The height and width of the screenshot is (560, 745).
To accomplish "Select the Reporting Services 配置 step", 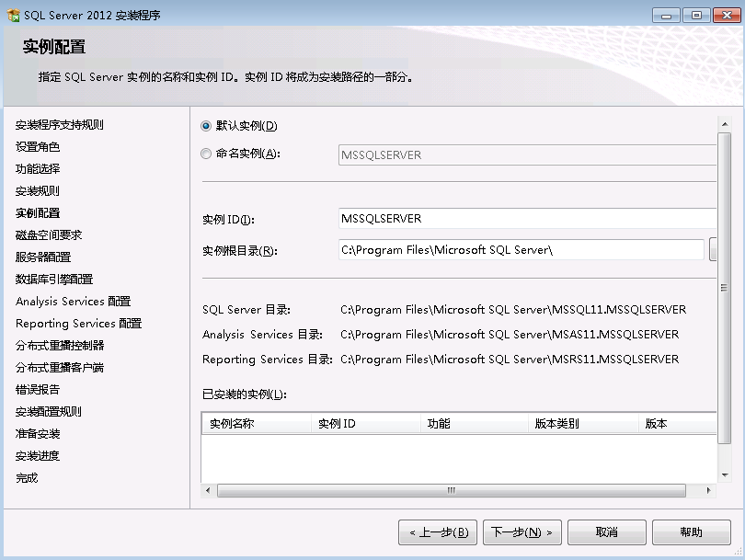I will tap(79, 323).
